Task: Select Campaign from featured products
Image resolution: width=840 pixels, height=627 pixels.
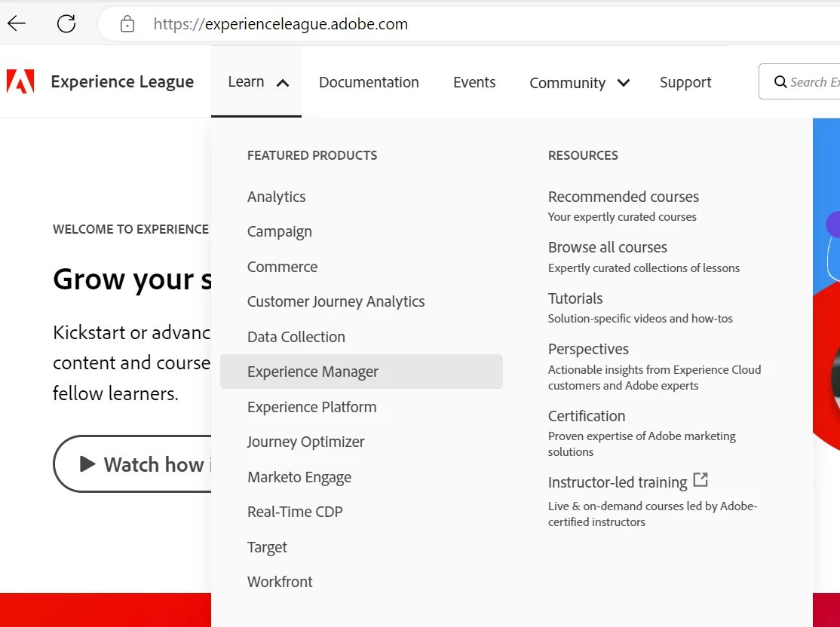Action: pyautogui.click(x=280, y=232)
